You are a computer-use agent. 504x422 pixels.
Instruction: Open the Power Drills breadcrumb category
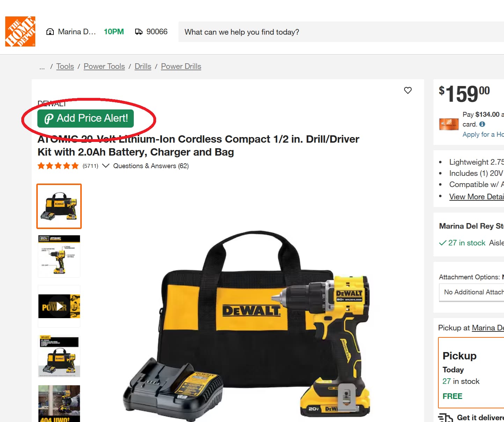click(x=181, y=66)
